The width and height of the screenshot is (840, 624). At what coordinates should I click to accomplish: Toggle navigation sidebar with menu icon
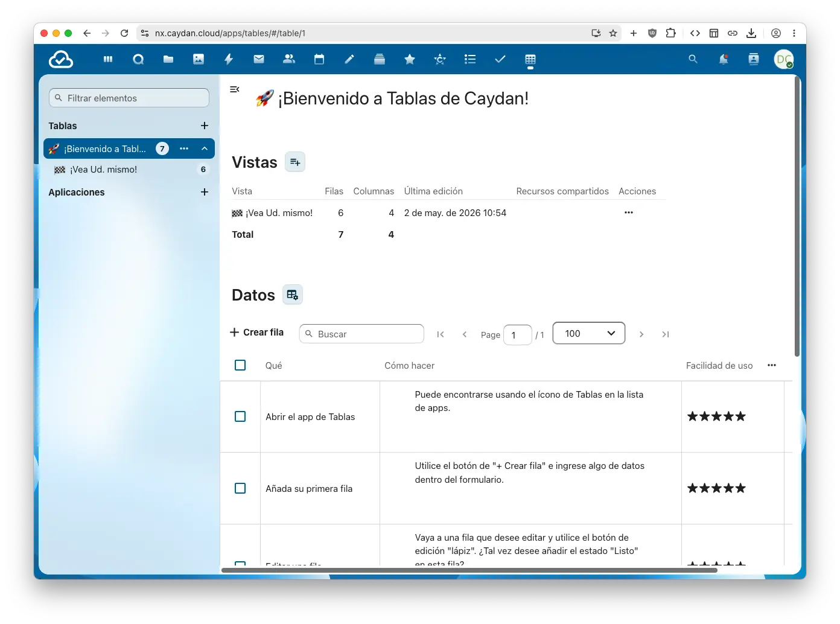[235, 89]
